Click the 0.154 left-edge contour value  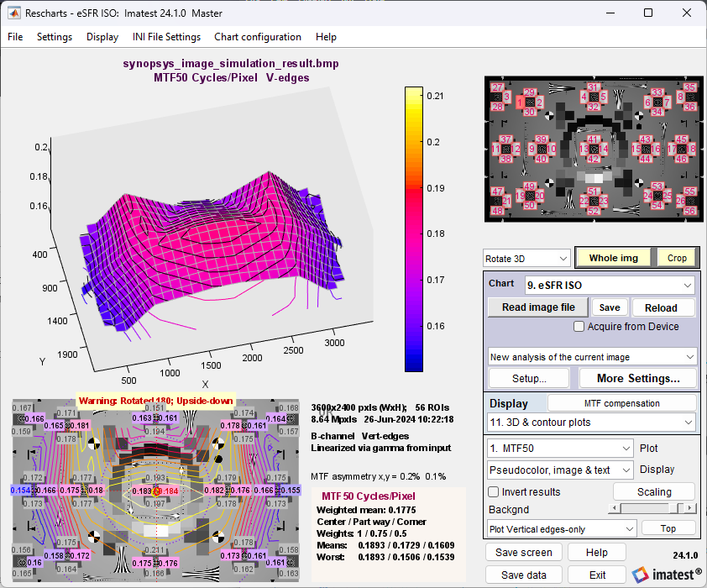[x=21, y=491]
